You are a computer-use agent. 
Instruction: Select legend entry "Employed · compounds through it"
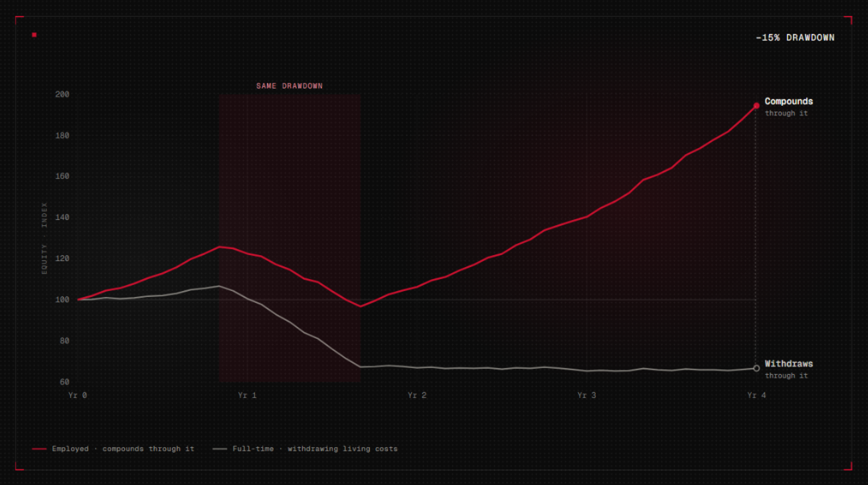coord(114,449)
